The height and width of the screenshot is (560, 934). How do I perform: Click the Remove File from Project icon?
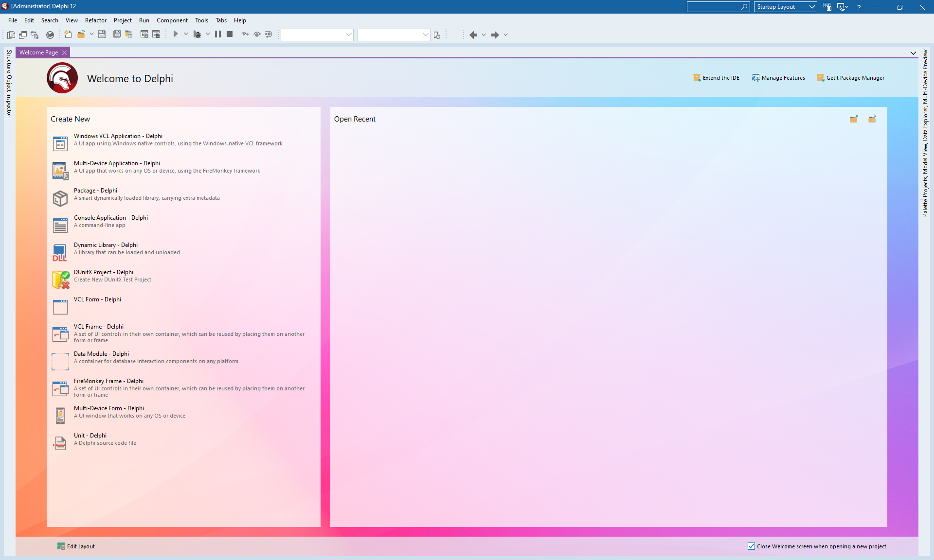tap(156, 35)
